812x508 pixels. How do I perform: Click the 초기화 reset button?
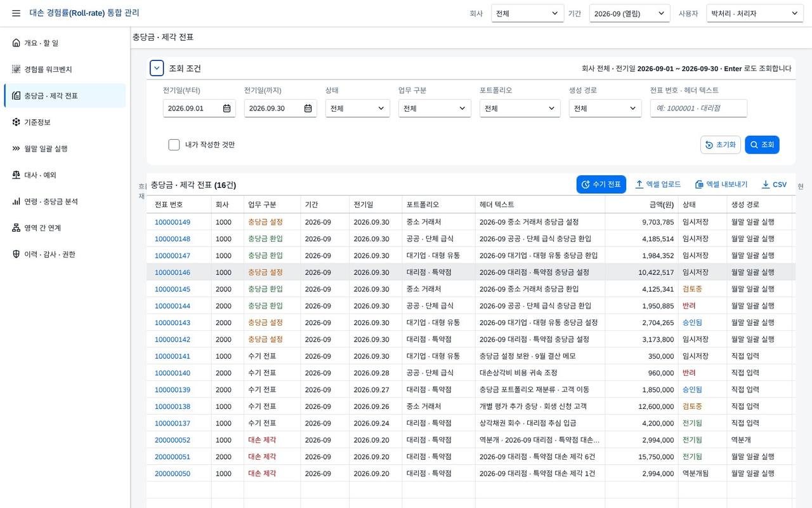[x=721, y=145]
